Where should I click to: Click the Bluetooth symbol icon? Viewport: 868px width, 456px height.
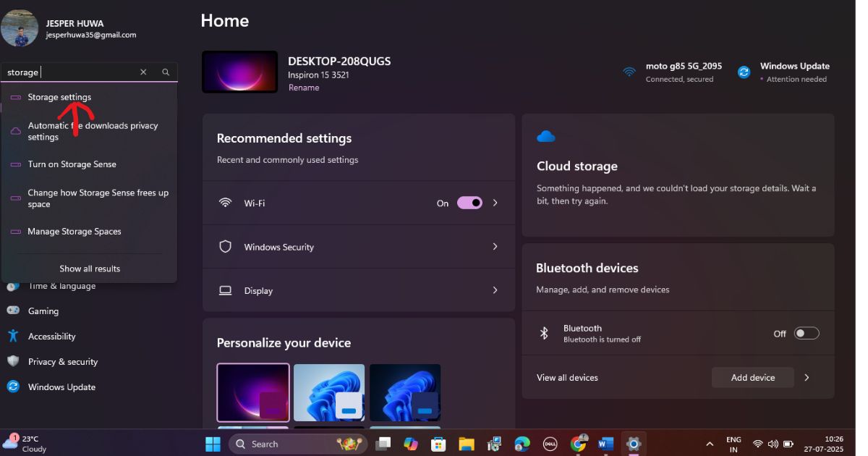point(545,333)
